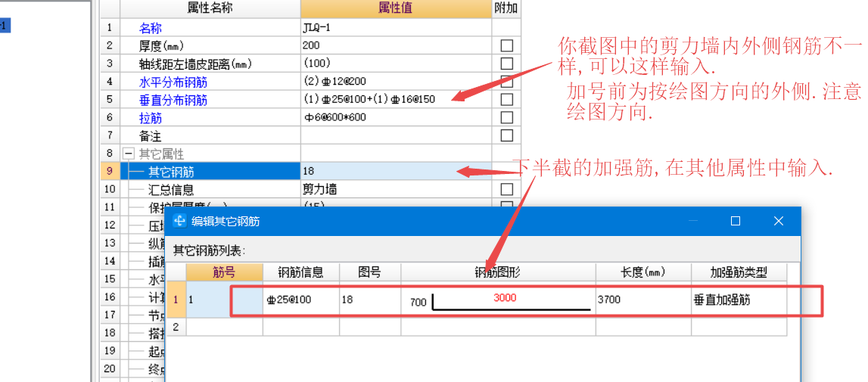This screenshot has height=382, width=868.
Task: Click the 属性值 column header
Action: tap(396, 8)
